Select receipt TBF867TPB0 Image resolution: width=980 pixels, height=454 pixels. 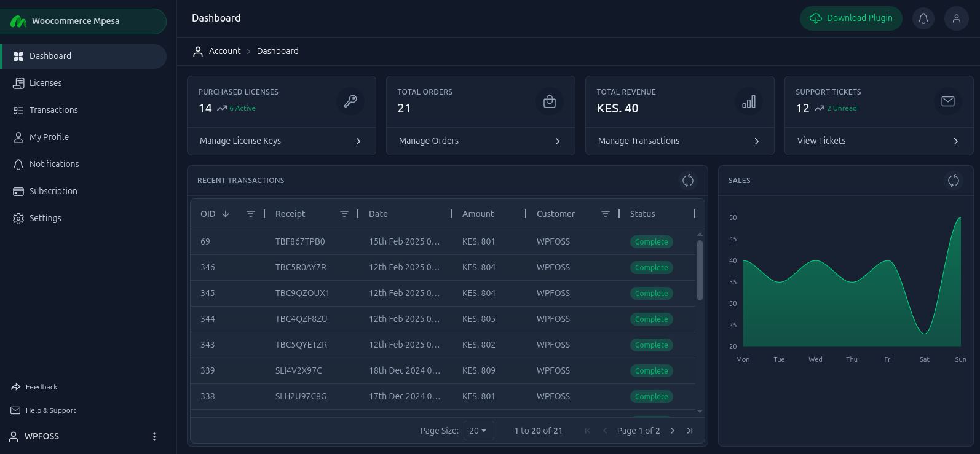tap(300, 242)
